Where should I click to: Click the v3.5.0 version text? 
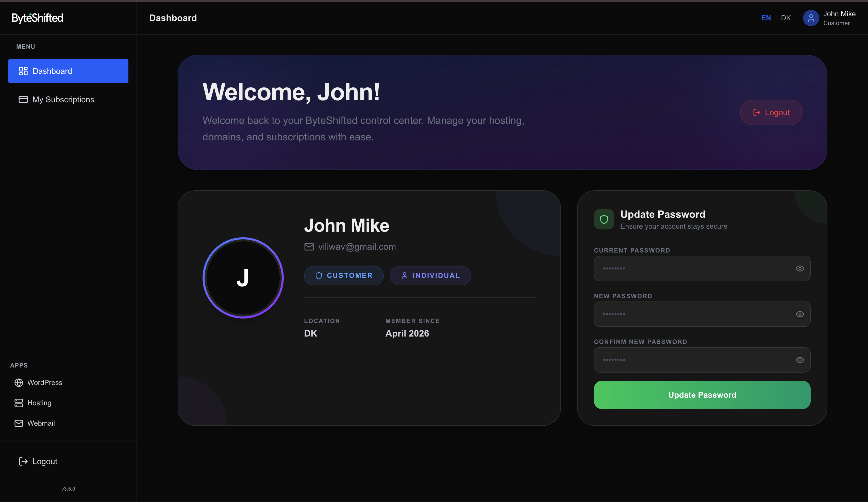coord(68,489)
